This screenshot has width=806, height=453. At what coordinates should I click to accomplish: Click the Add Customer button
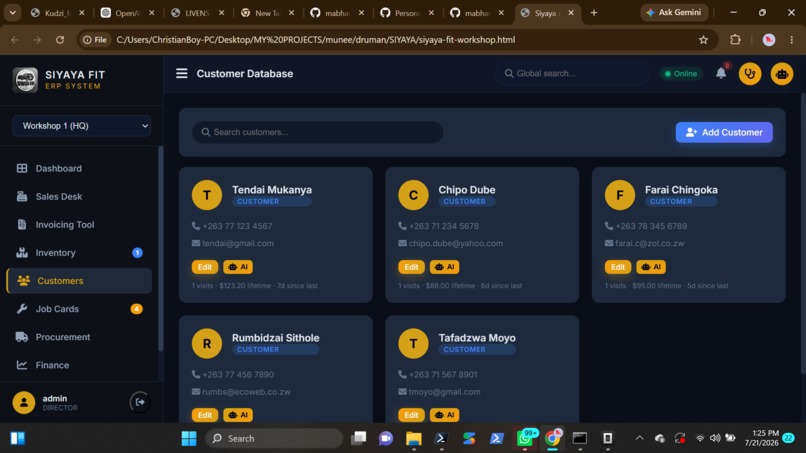tap(724, 132)
